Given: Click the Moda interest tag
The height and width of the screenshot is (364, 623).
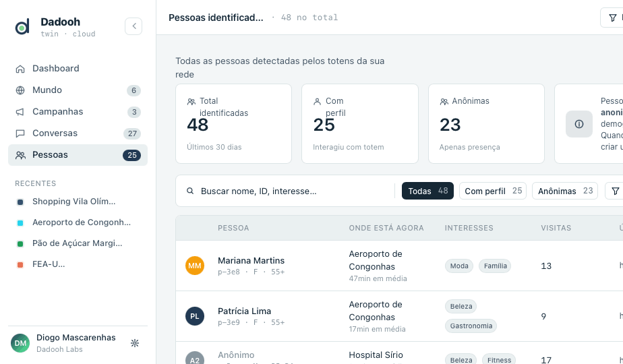Looking at the screenshot, I should pos(459,266).
